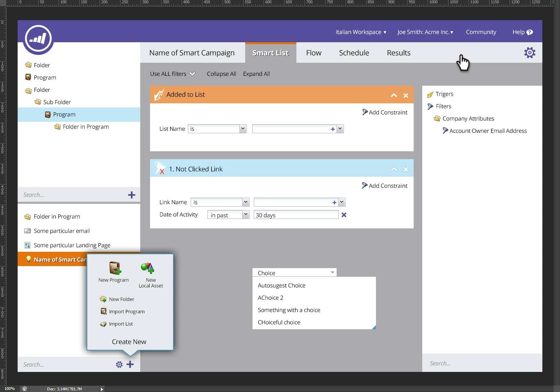560x392 pixels.
Task: Switch to the Schedule tab
Action: point(354,52)
